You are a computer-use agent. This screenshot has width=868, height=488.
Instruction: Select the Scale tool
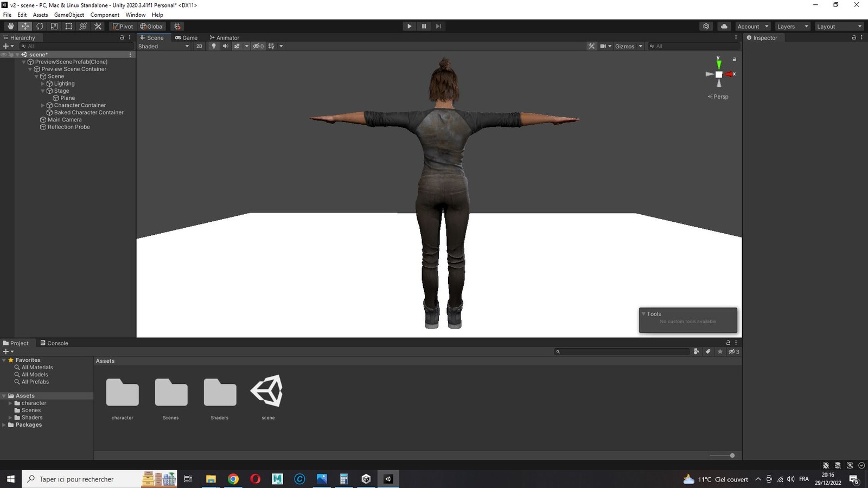pos(54,26)
